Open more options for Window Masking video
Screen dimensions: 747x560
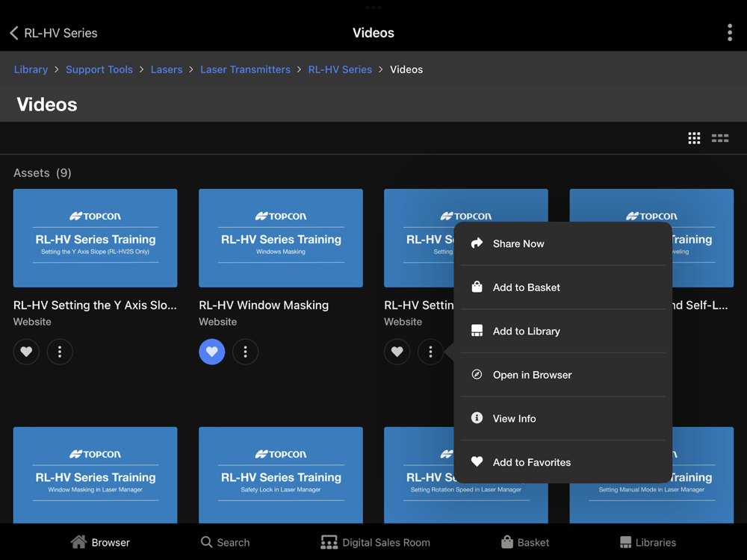[245, 352]
